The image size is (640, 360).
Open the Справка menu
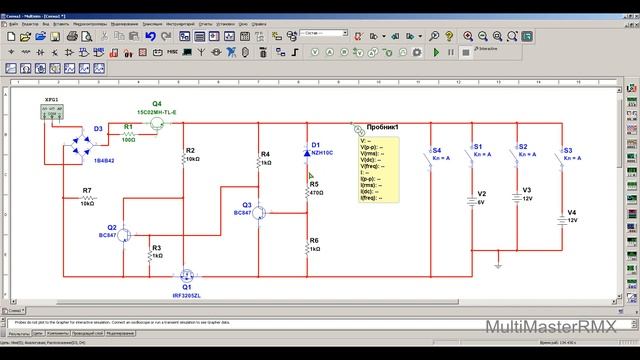click(x=259, y=24)
